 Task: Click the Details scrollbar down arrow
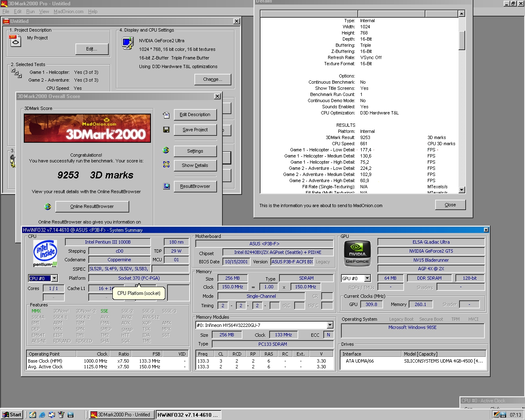pyautogui.click(x=461, y=190)
